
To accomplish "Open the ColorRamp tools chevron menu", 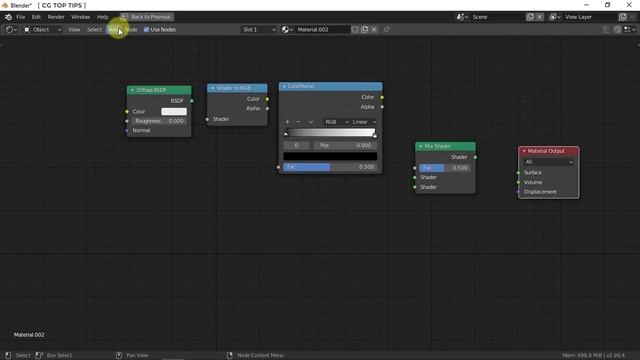I will click(x=311, y=122).
